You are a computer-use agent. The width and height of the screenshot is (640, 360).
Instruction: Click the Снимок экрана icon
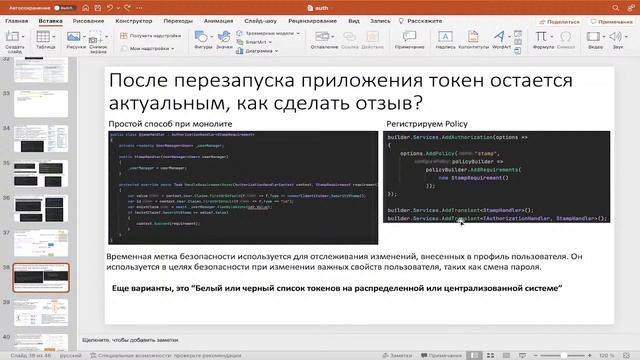[x=96, y=36]
